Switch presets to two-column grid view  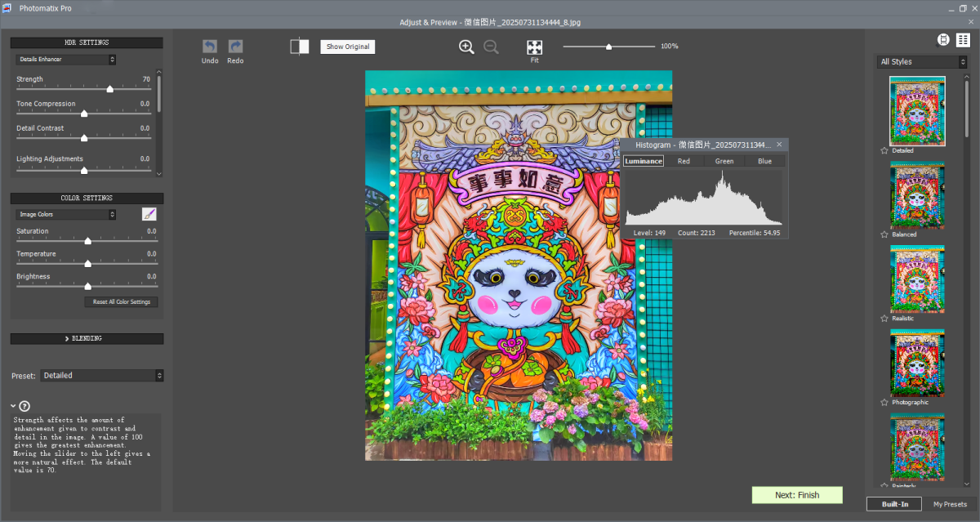coord(963,40)
